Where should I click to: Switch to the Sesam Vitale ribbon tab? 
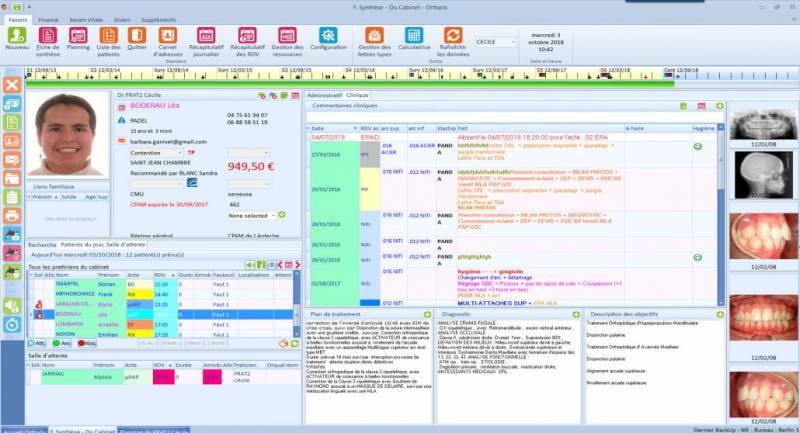[x=86, y=20]
